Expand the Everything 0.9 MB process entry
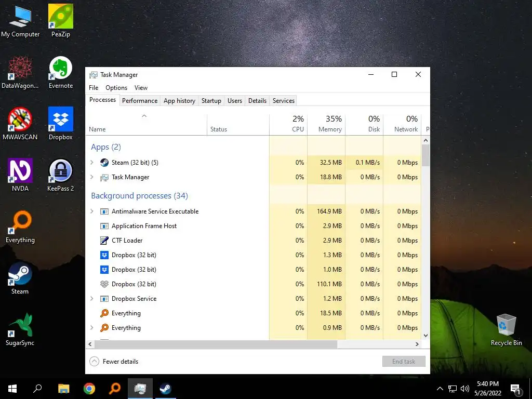This screenshot has height=399, width=532. pyautogui.click(x=91, y=328)
